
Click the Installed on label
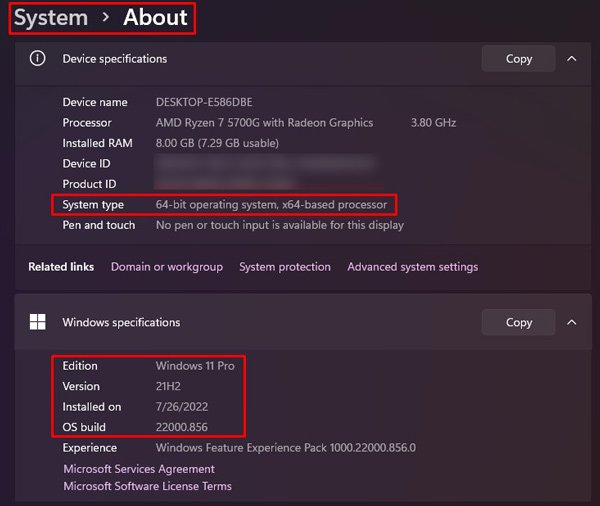point(92,406)
